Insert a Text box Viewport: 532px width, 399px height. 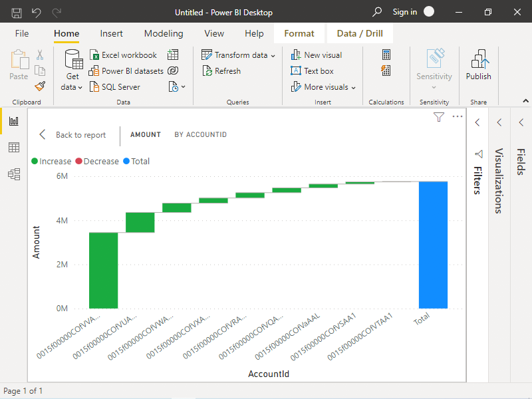pos(312,71)
